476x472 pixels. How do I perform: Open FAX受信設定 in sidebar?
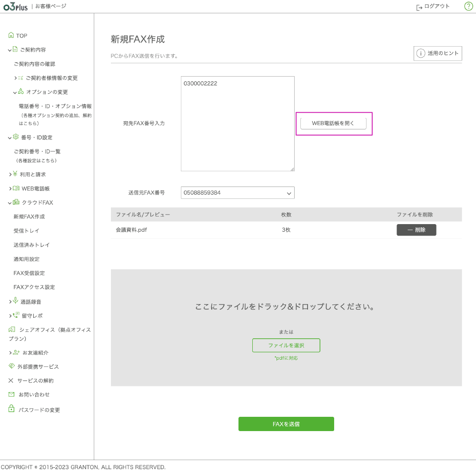(29, 273)
